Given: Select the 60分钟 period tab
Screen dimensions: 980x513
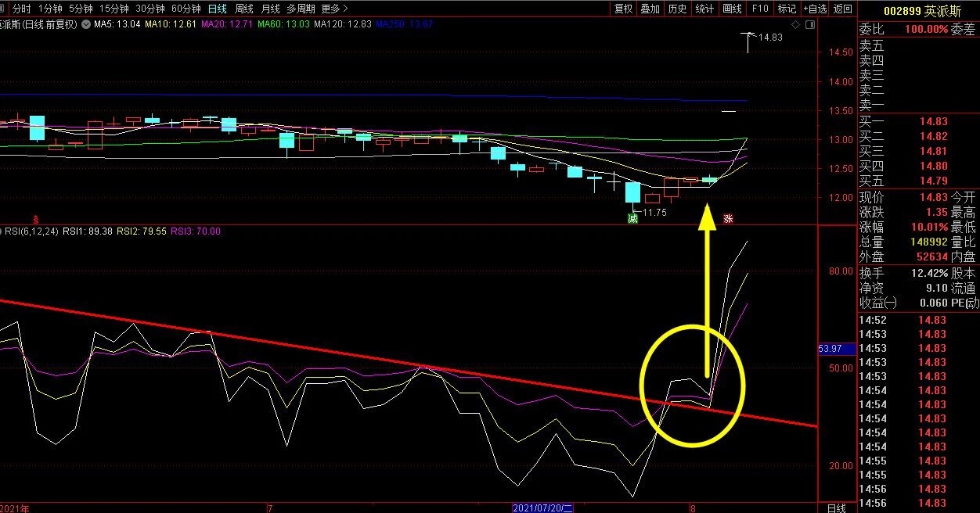Looking at the screenshot, I should pos(186,9).
